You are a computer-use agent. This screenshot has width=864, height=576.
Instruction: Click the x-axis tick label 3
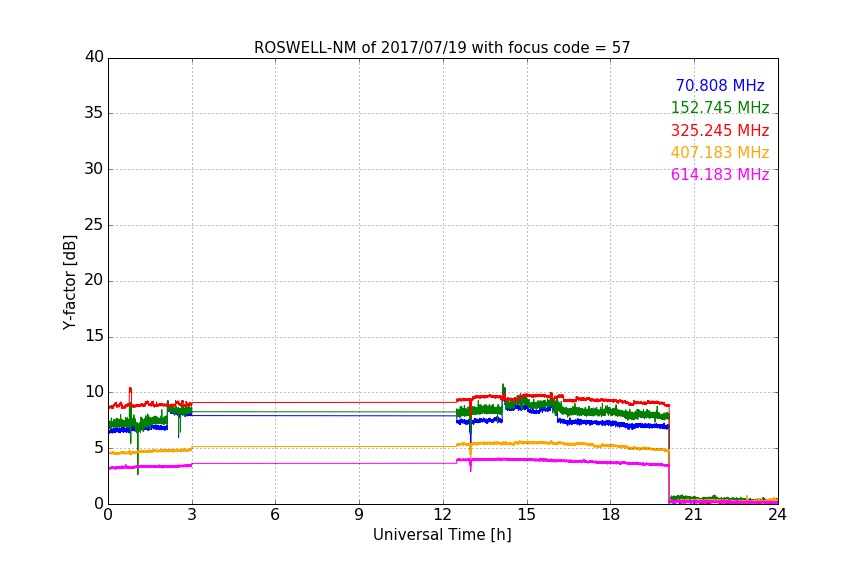pyautogui.click(x=192, y=515)
